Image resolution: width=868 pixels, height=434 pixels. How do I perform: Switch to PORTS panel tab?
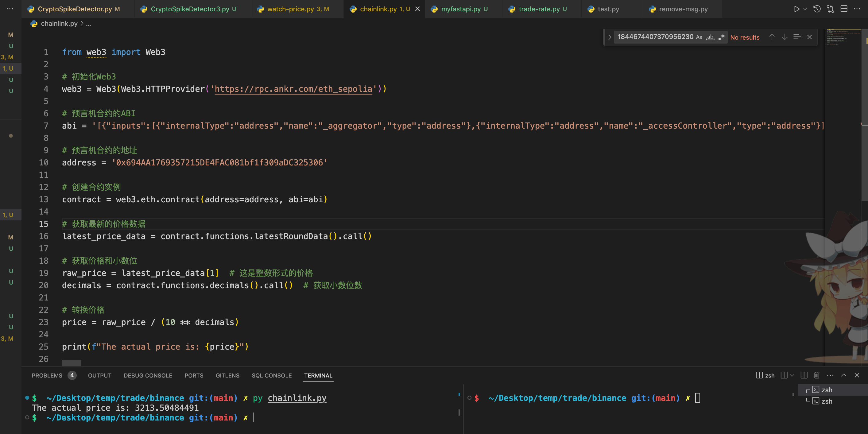(x=194, y=375)
